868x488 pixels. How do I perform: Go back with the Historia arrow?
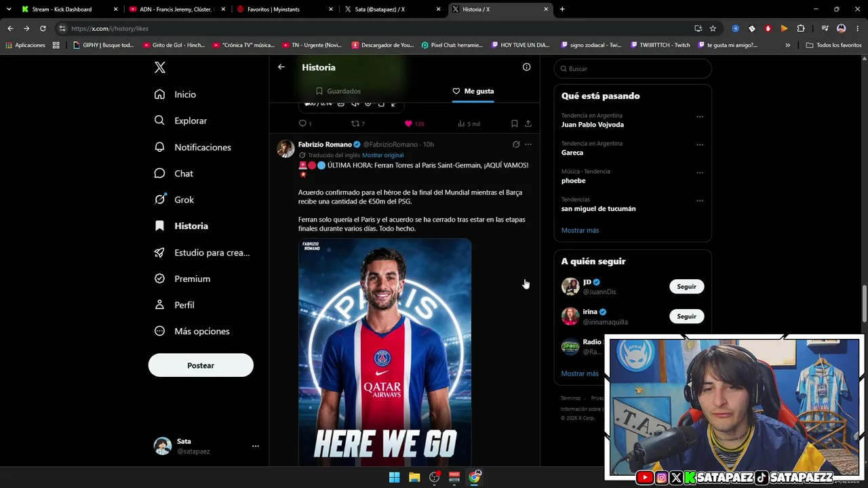[x=281, y=67]
